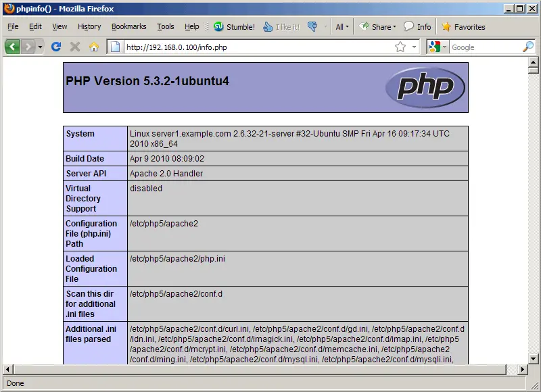The width and height of the screenshot is (541, 392).
Task: Open StumbleUpon Favorites star button
Action: pyautogui.click(x=463, y=26)
